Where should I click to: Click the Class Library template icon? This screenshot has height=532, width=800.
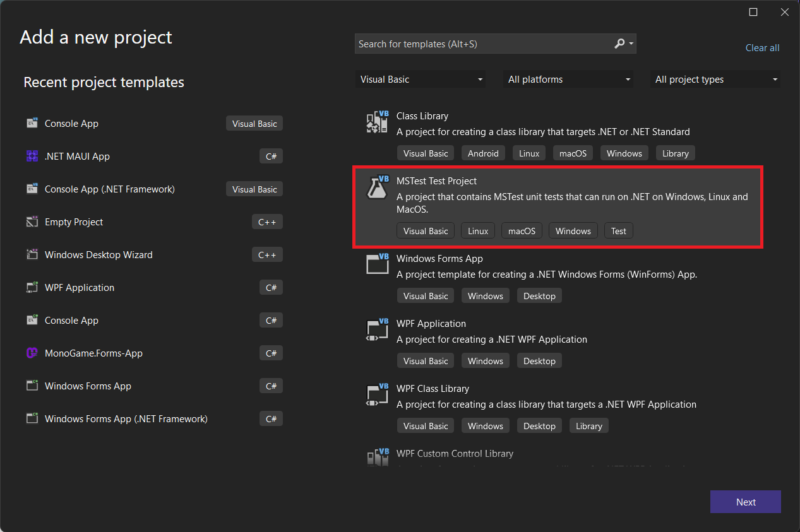378,122
